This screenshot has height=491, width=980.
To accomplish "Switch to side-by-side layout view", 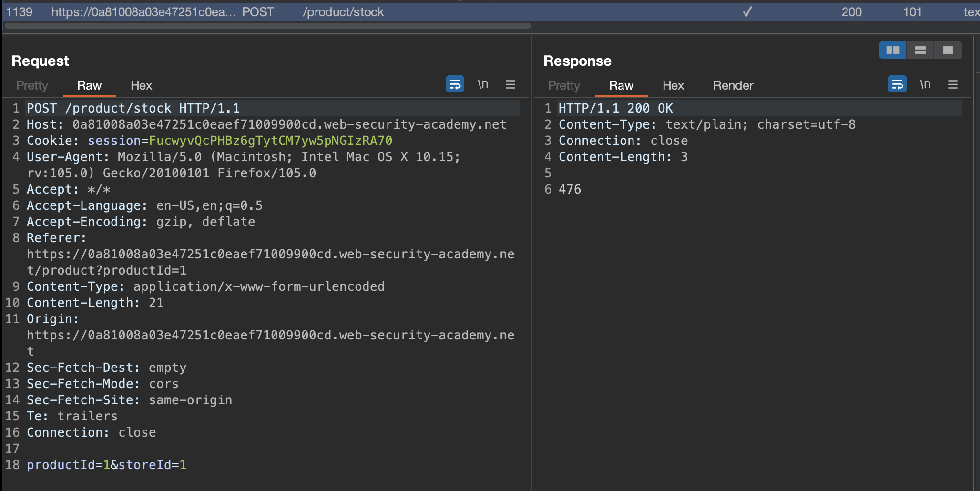I will click(892, 50).
